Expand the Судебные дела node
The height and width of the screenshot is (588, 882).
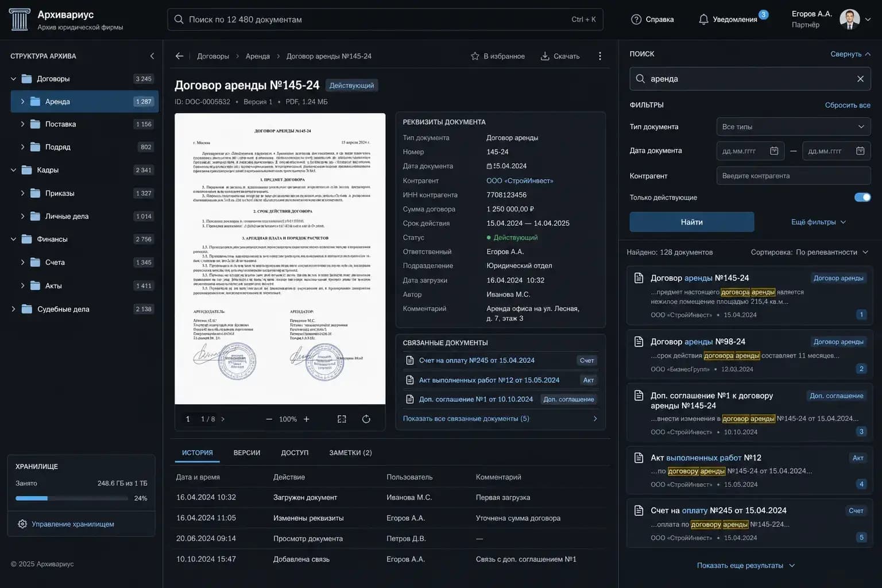13,309
